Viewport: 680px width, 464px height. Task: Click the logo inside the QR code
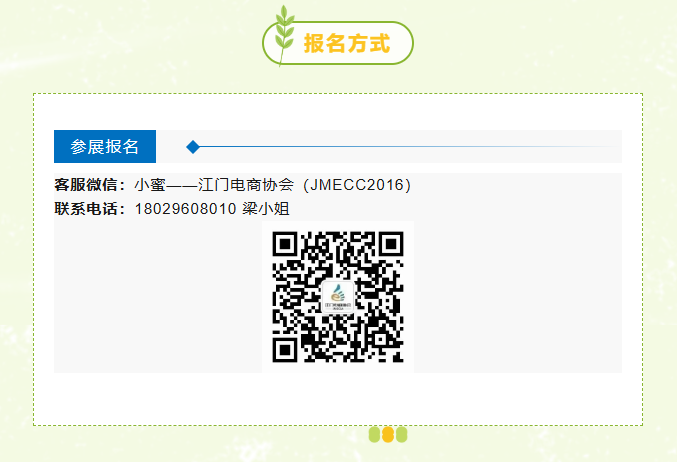[339, 297]
